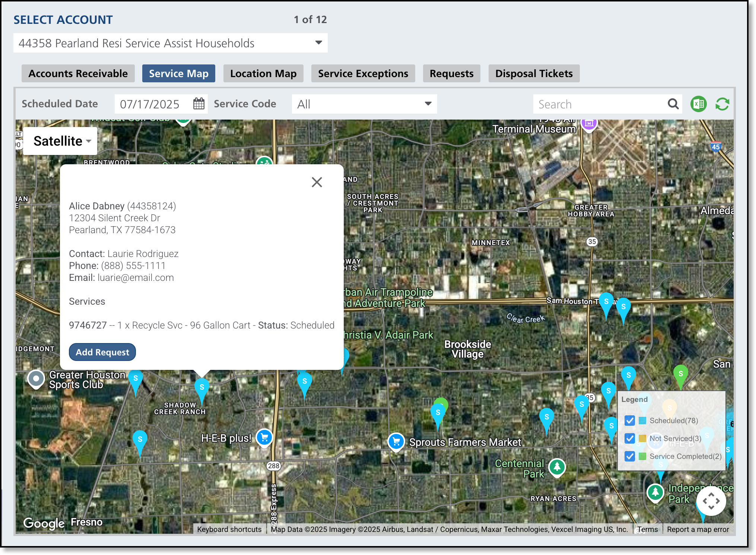Click the Centennial Park tree marker

557,467
